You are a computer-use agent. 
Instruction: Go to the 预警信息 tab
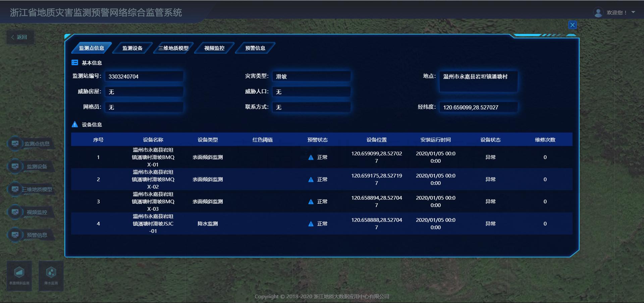tap(255, 48)
